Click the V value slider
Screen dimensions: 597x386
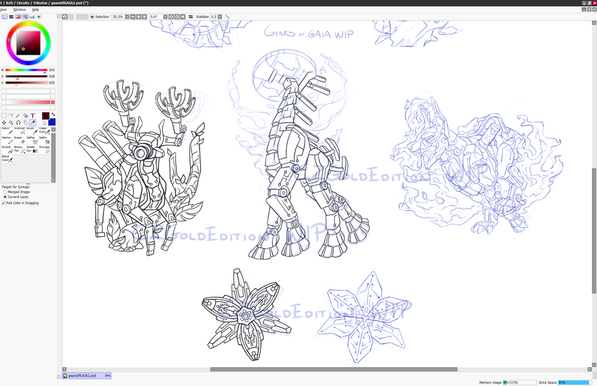click(x=26, y=82)
